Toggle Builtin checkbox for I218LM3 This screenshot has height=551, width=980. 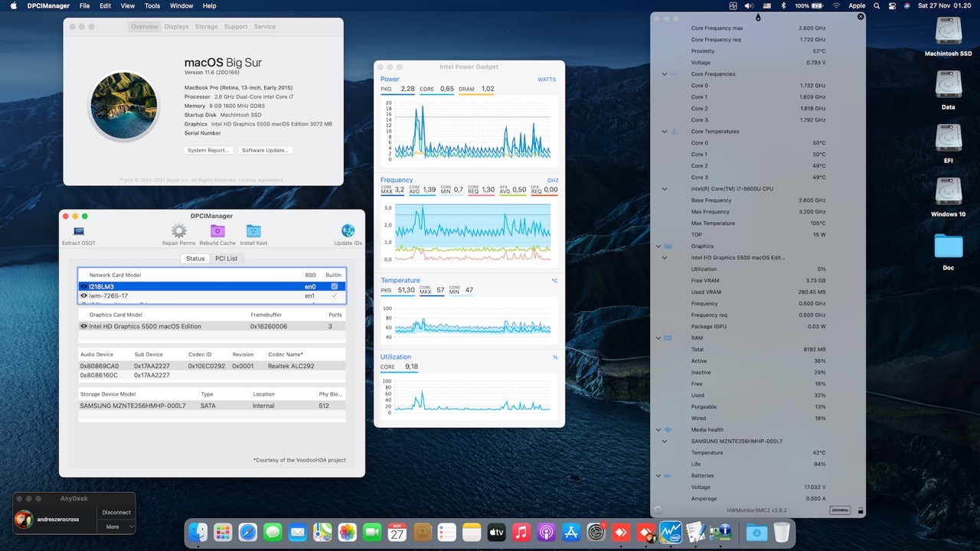334,286
